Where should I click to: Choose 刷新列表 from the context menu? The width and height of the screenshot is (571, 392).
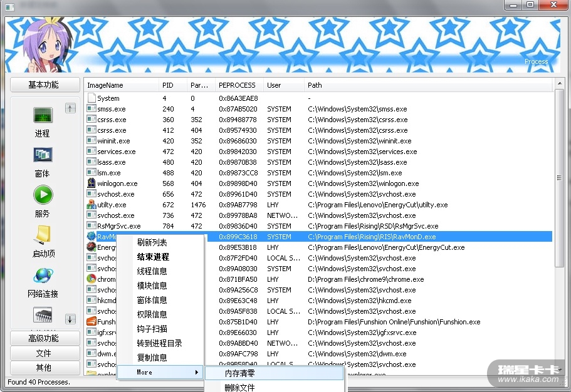[x=160, y=242]
